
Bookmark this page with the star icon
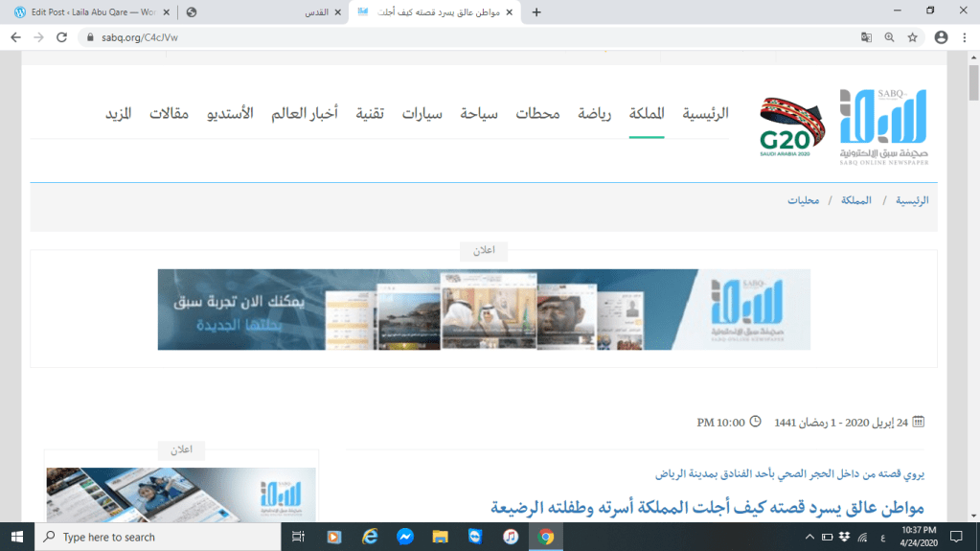coord(913,37)
